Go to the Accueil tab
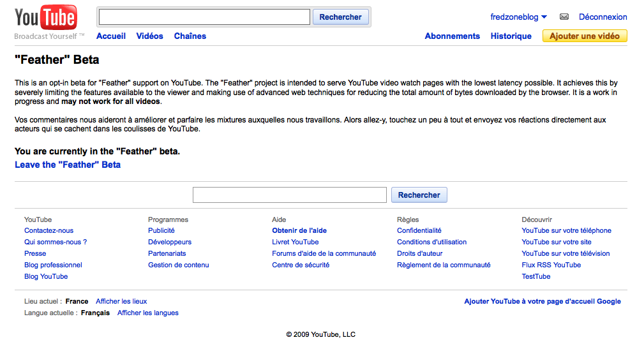This screenshot has height=356, width=644. (x=111, y=36)
